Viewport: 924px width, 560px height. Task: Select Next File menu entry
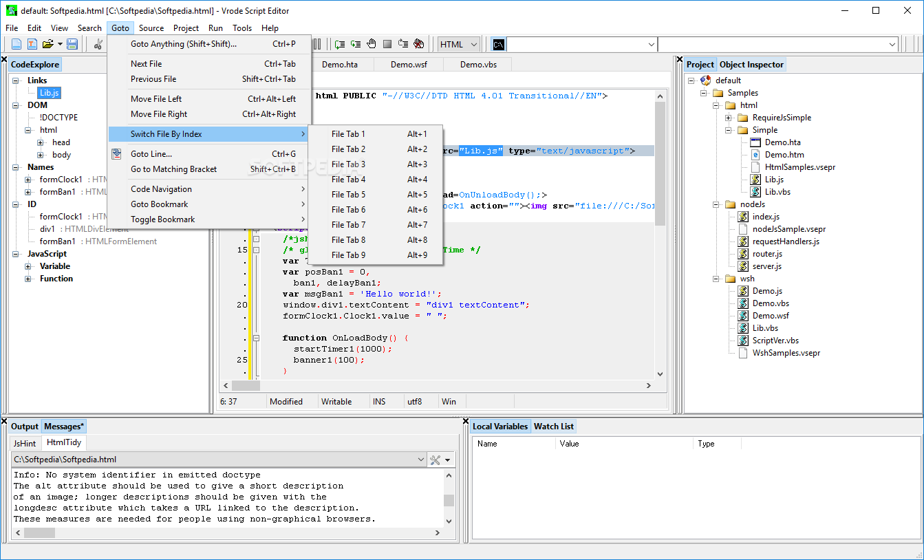[x=210, y=64]
